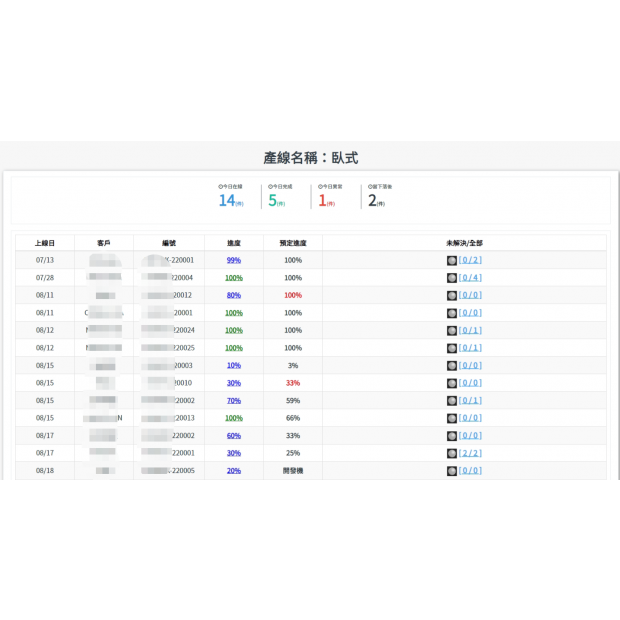Click the status icon beside the [2/2] link
The width and height of the screenshot is (620, 620).
pyautogui.click(x=452, y=453)
